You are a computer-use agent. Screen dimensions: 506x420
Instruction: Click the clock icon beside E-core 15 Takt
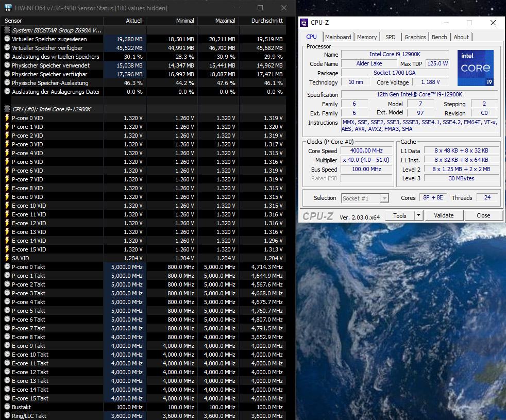[x=7, y=398]
